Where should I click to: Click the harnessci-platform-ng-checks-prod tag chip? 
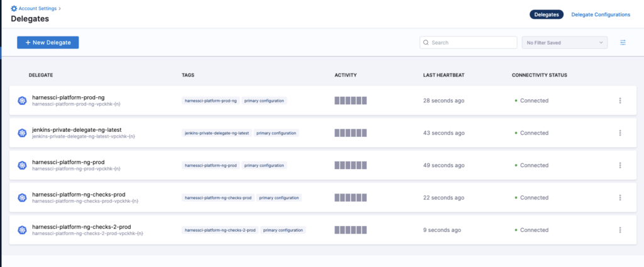click(218, 198)
